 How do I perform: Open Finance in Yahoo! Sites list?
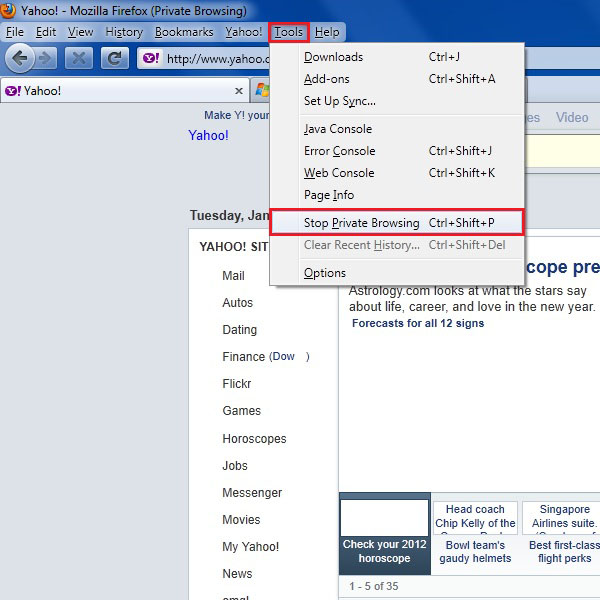click(244, 357)
